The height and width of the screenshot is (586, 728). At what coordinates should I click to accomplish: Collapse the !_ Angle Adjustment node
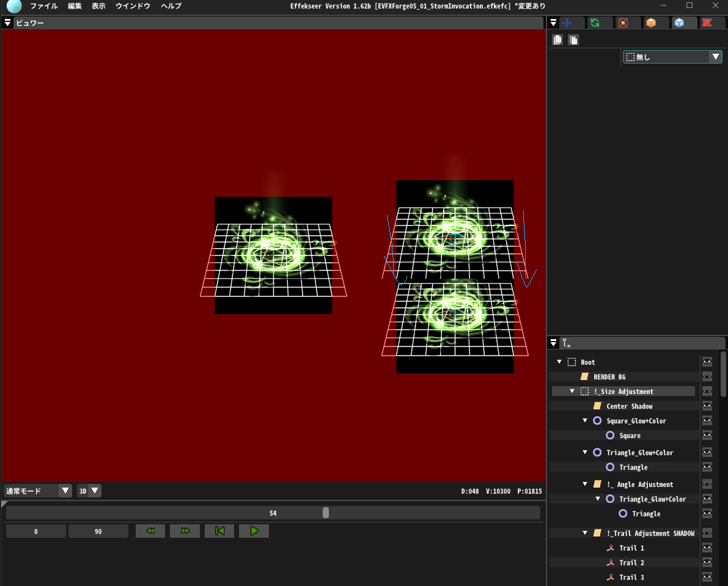click(585, 484)
